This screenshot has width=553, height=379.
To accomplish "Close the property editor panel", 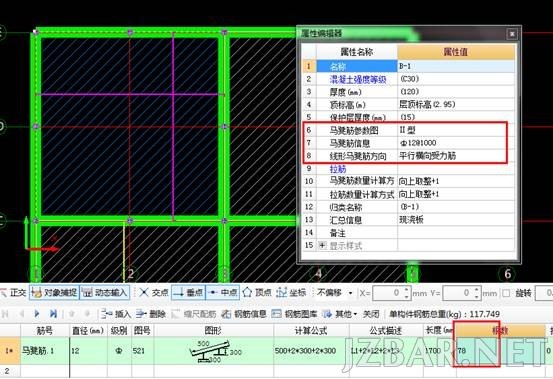I will (512, 34).
